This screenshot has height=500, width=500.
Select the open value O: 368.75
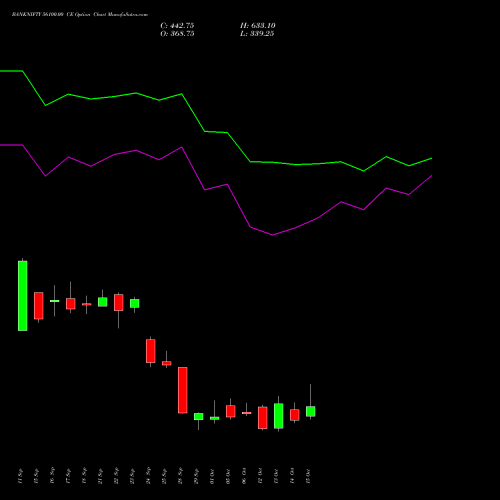[177, 34]
